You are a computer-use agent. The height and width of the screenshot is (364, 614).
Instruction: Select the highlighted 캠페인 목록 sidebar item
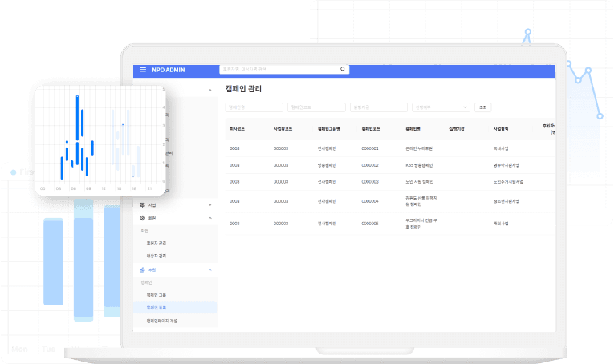click(175, 308)
